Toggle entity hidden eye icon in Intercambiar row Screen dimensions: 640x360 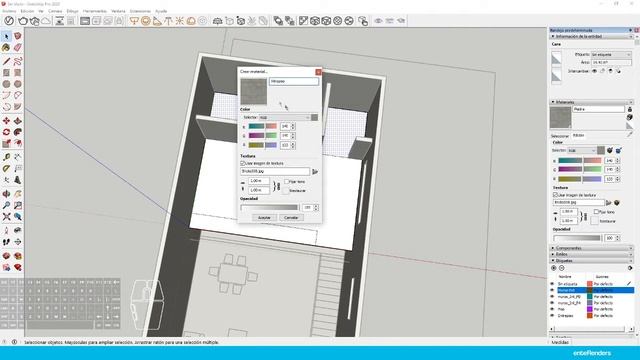[594, 71]
